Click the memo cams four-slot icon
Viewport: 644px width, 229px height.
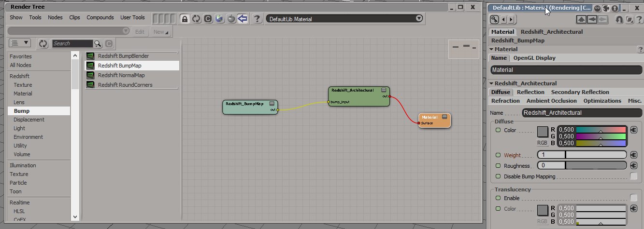click(x=163, y=19)
